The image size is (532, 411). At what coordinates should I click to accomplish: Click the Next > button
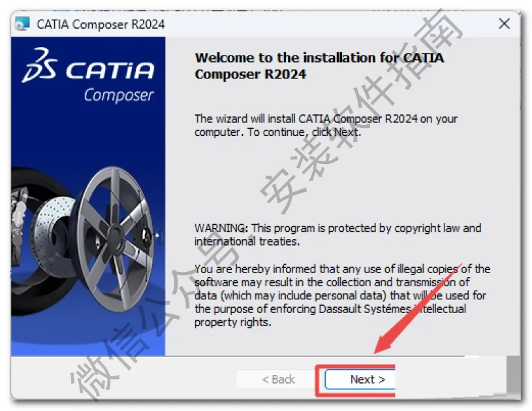(x=360, y=380)
